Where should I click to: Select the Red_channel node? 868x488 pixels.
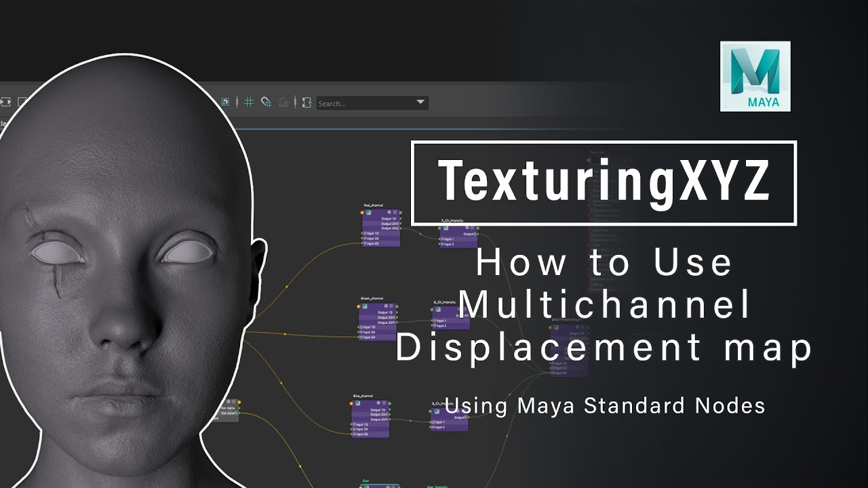tap(380, 228)
